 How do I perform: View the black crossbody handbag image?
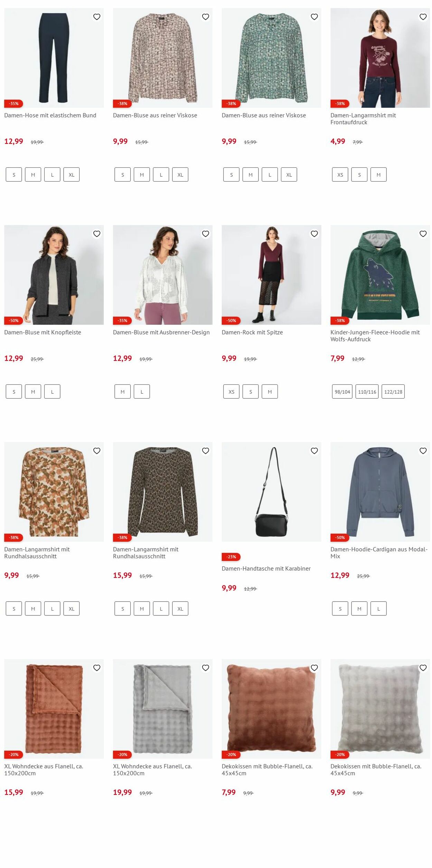coord(271,492)
